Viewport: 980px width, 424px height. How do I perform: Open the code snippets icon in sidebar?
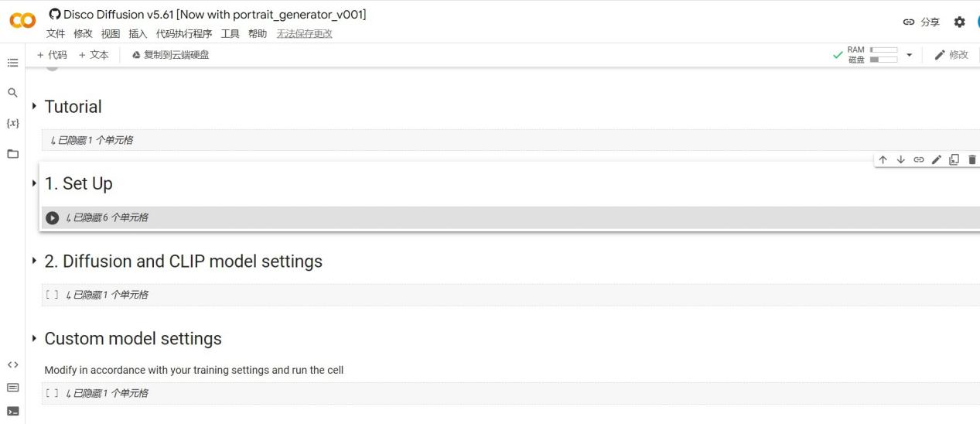point(12,364)
